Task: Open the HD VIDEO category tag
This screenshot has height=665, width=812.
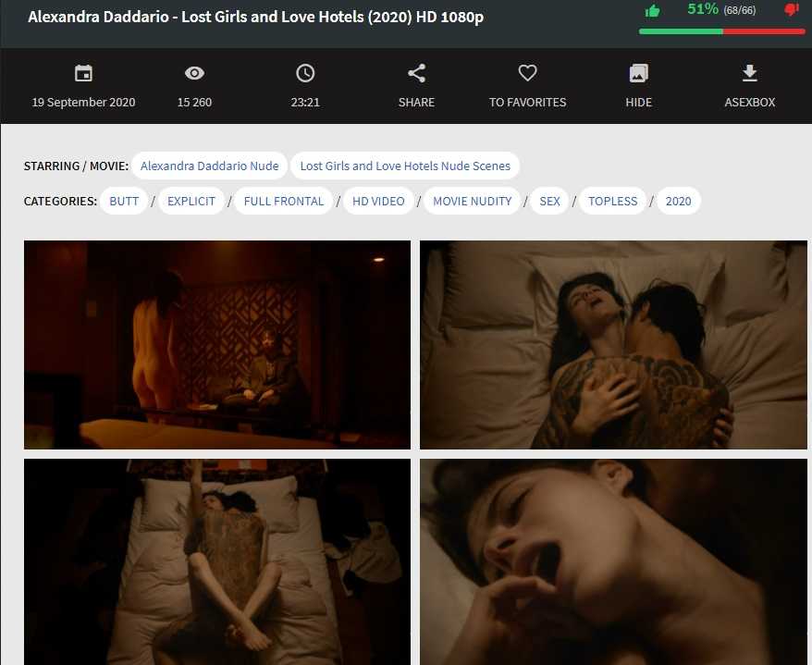Action: pyautogui.click(x=378, y=201)
